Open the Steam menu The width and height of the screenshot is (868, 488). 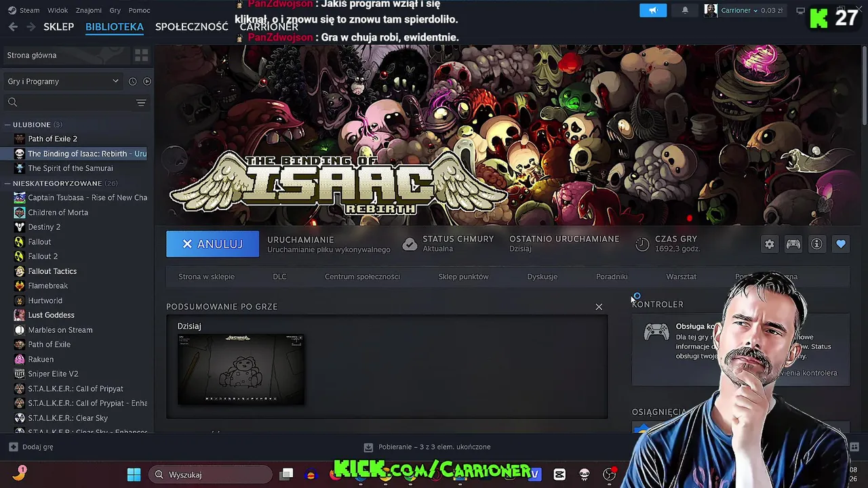click(24, 10)
